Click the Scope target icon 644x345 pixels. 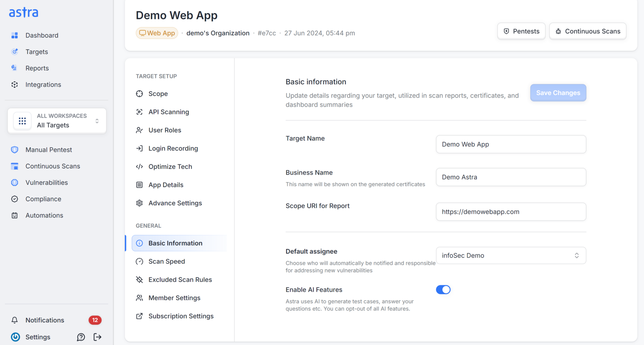pos(139,94)
